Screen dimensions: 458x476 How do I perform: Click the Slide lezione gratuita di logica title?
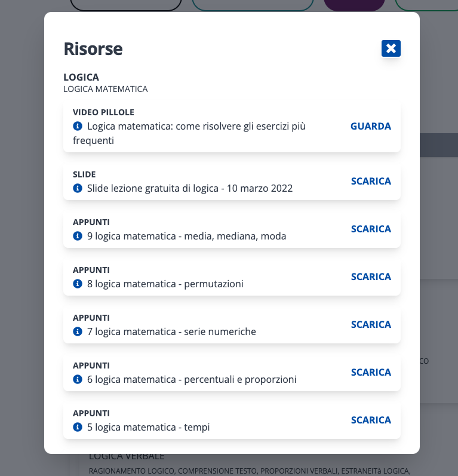click(x=190, y=189)
